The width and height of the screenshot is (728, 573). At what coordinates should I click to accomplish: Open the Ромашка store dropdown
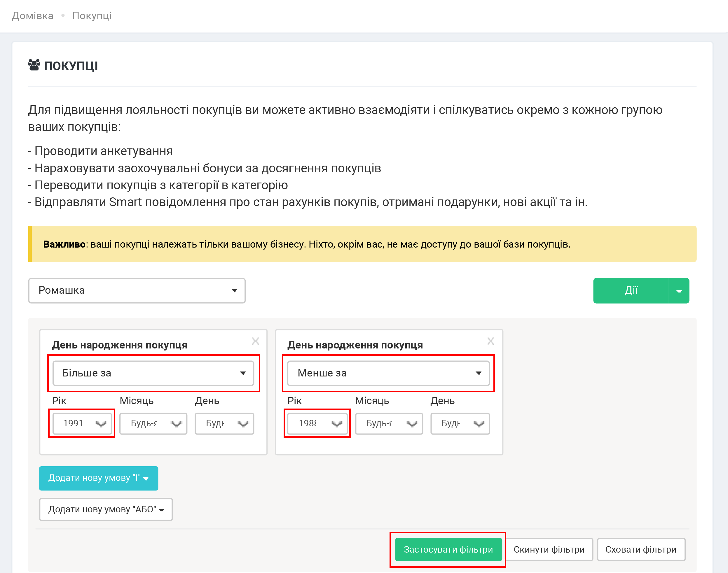137,290
